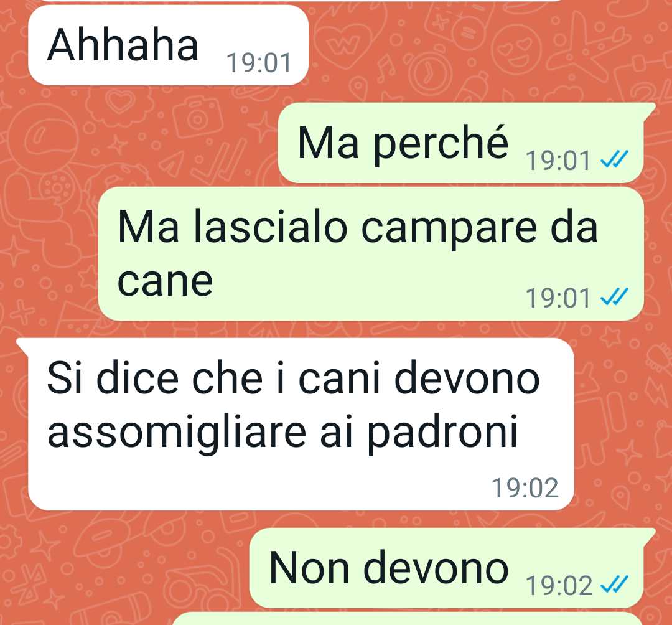The height and width of the screenshot is (625, 672).
Task: Tap the 19:02 timestamp under "assomigliare ai padroni"
Action: click(x=525, y=488)
